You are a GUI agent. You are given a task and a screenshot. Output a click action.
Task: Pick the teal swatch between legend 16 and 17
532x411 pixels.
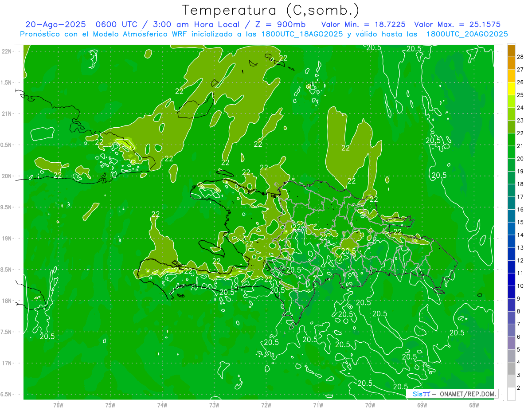click(x=511, y=203)
